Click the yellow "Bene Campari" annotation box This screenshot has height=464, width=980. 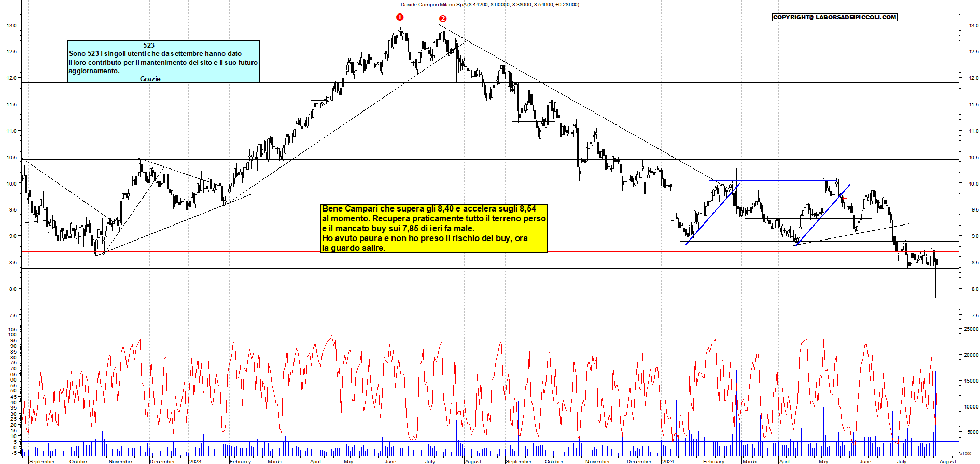click(434, 228)
